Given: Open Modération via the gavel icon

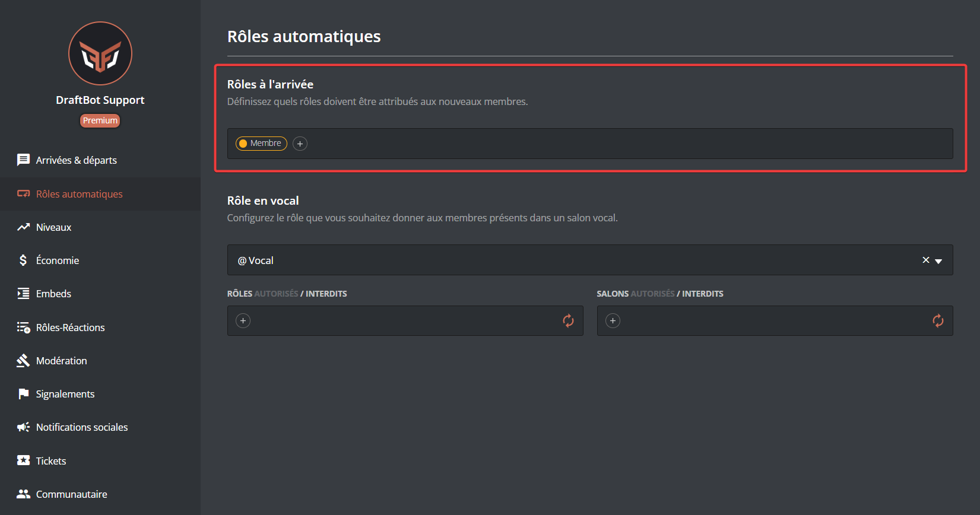Looking at the screenshot, I should (23, 360).
